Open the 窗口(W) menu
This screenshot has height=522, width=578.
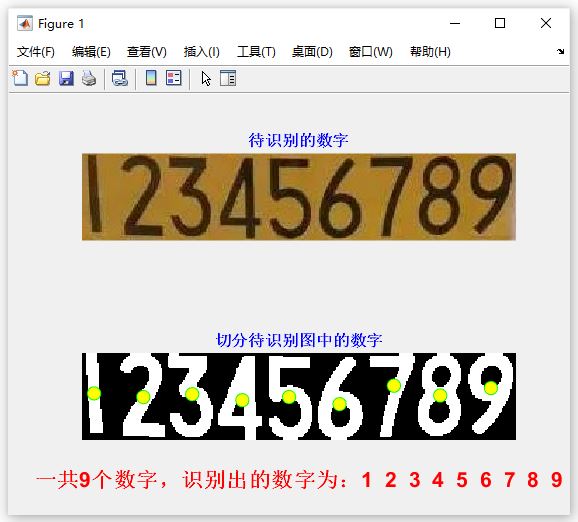(x=370, y=52)
